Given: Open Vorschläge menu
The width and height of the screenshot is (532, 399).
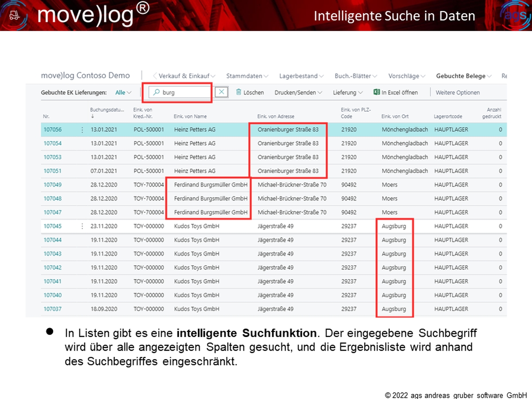Looking at the screenshot, I should [x=407, y=76].
